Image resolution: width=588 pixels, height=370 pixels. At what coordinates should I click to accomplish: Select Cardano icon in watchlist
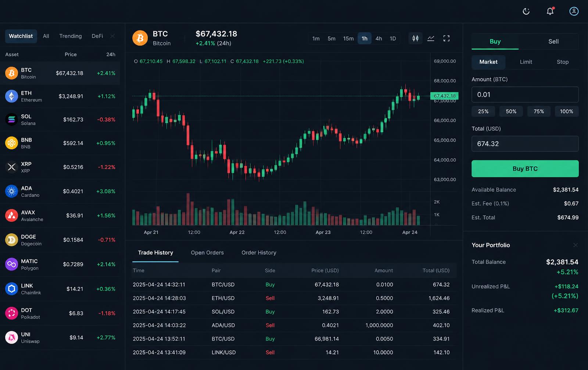11,191
